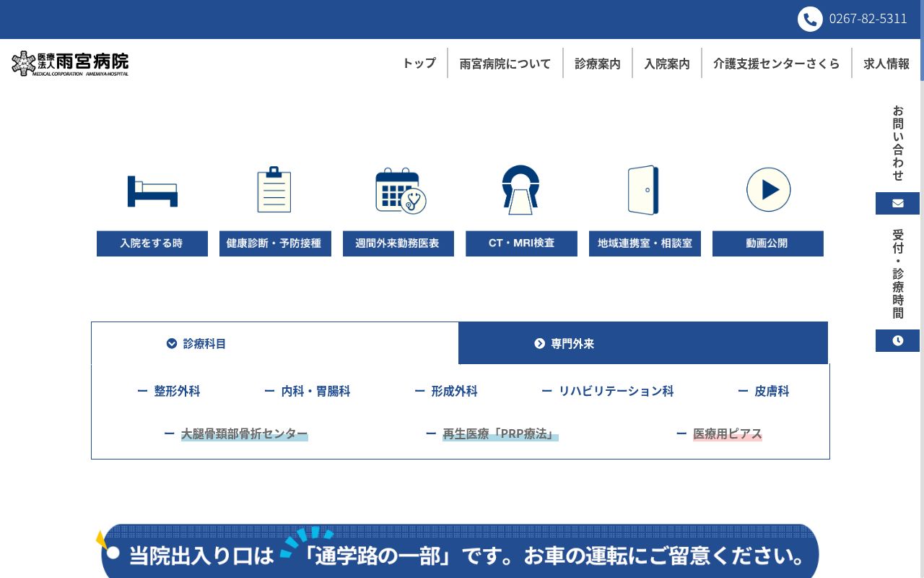The image size is (924, 578).
Task: Open 診療案内 menu item
Action: point(598,63)
